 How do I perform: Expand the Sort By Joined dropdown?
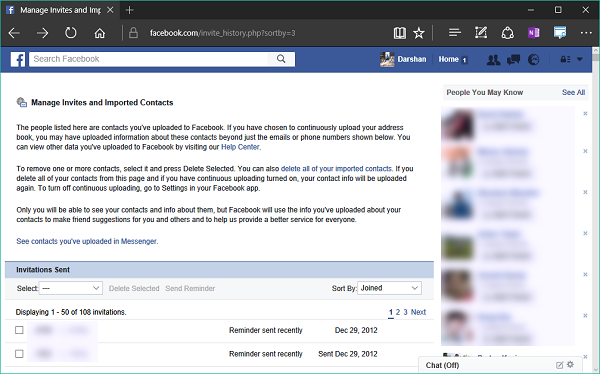[x=389, y=288]
